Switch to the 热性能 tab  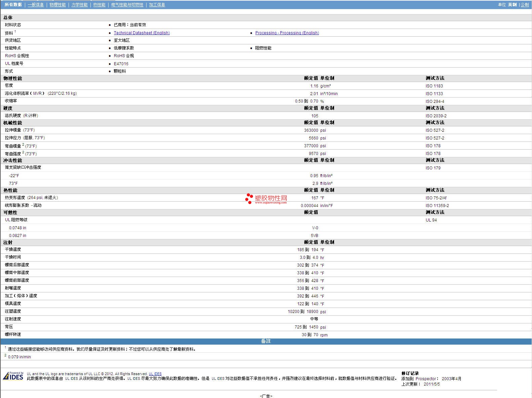(x=99, y=5)
